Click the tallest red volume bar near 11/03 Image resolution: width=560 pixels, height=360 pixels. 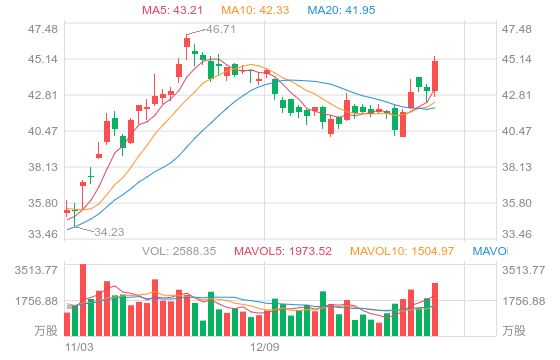[x=83, y=300]
